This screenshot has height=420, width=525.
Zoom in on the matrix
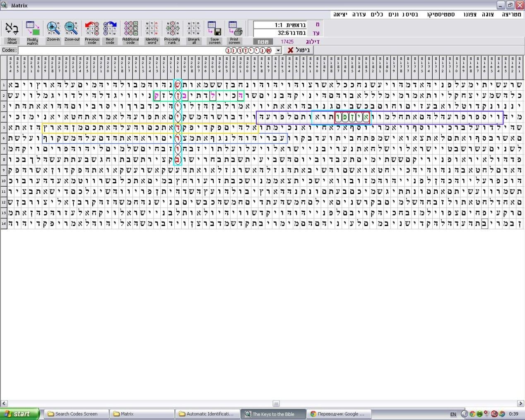[x=53, y=29]
